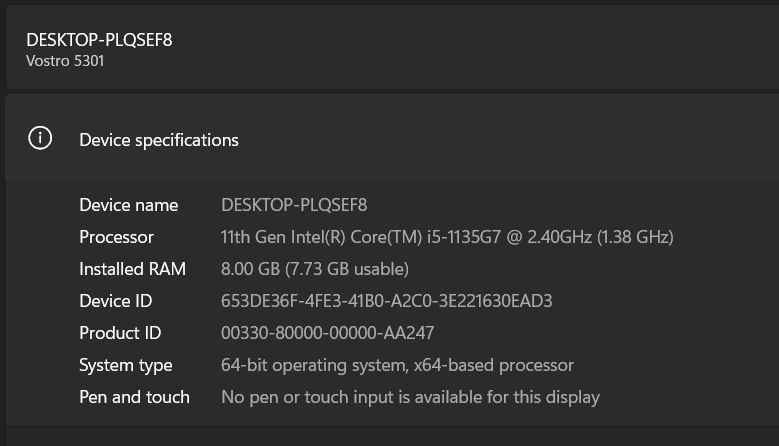Click the DESKTOP-PLQSEF8 device name value

pyautogui.click(x=294, y=205)
